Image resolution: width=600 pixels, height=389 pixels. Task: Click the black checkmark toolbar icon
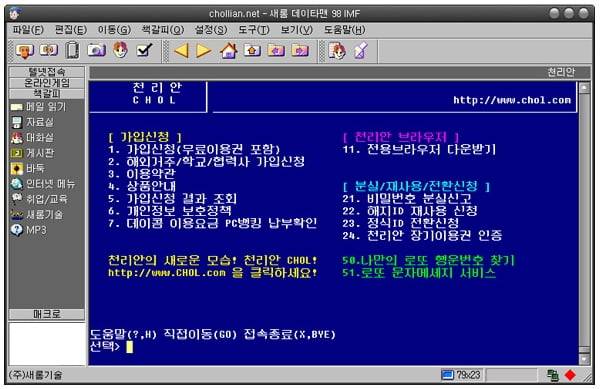(145, 50)
